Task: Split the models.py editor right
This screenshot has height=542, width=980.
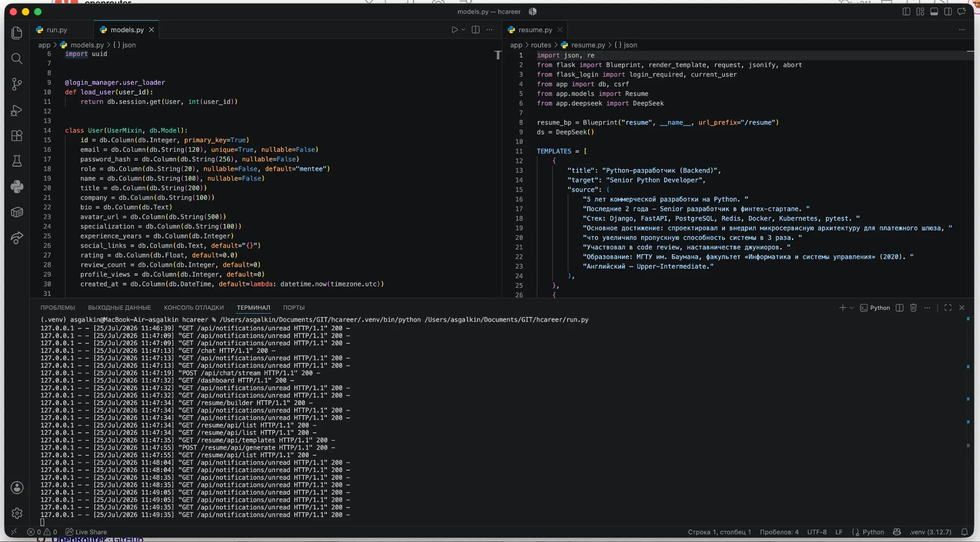Action: (475, 30)
